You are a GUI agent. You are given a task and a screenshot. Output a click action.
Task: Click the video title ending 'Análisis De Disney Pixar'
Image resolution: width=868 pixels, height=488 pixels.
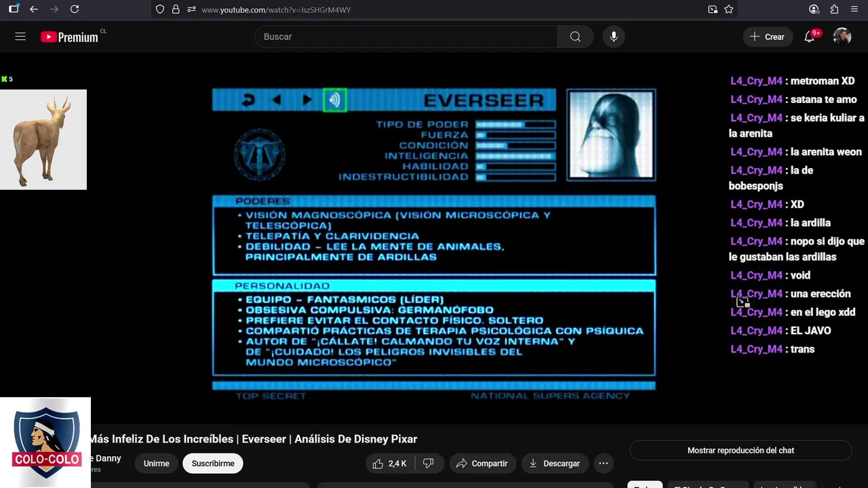pos(252,439)
